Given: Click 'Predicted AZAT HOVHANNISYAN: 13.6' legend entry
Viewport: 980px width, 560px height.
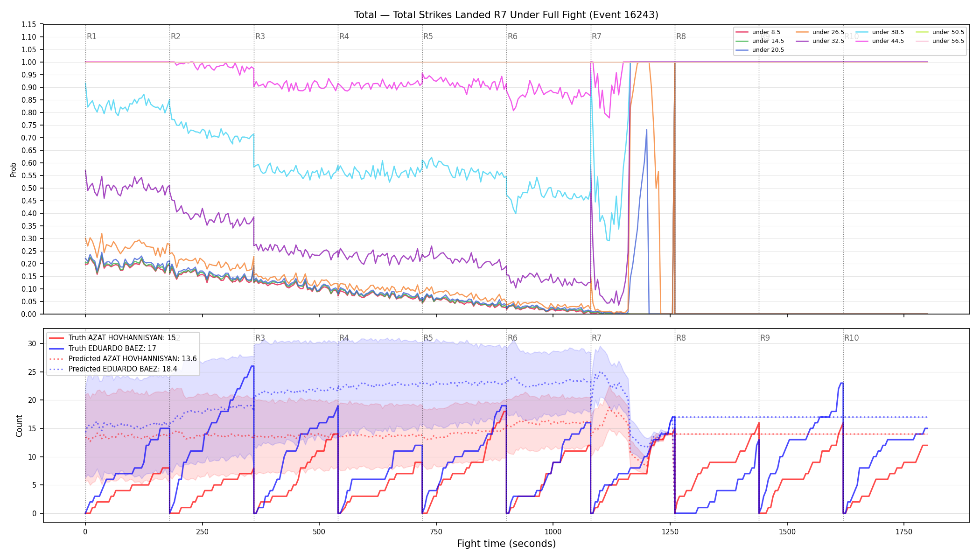Looking at the screenshot, I should [123, 359].
